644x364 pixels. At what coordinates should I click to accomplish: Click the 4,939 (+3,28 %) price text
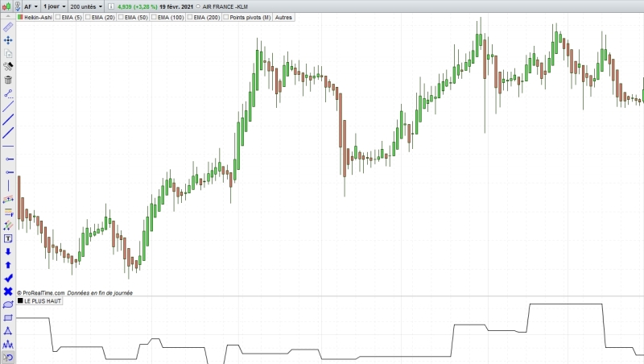pyautogui.click(x=138, y=6)
